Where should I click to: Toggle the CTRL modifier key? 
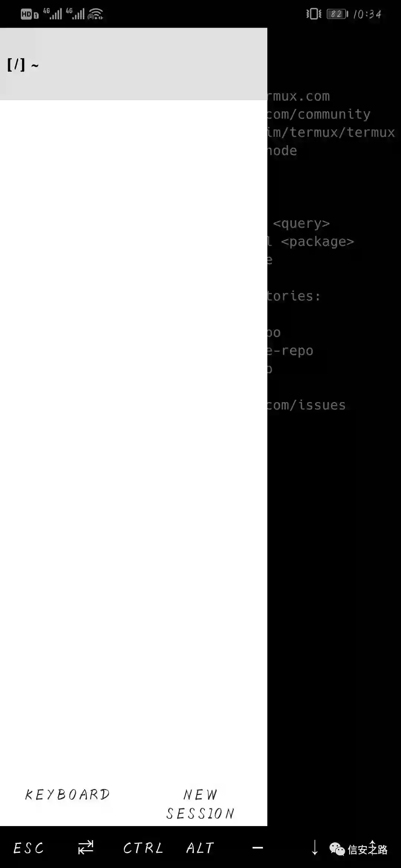coord(143,848)
